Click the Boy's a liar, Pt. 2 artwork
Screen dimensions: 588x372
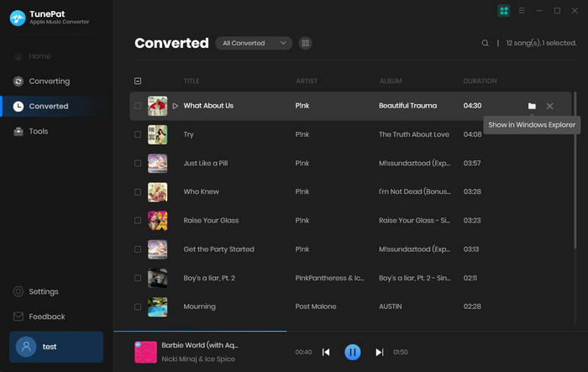pos(158,278)
